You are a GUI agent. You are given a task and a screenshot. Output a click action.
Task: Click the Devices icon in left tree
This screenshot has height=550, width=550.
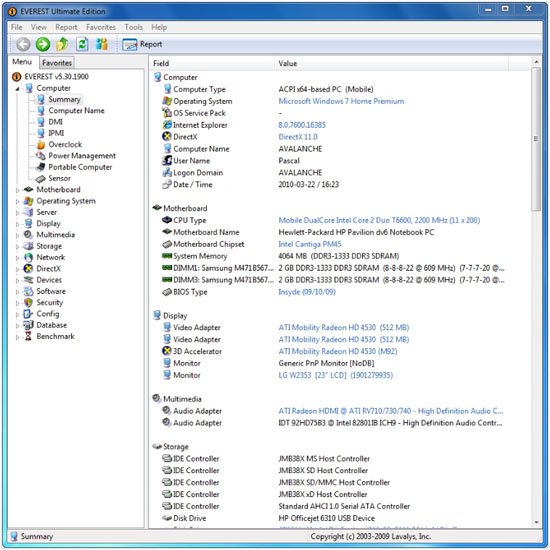28,280
